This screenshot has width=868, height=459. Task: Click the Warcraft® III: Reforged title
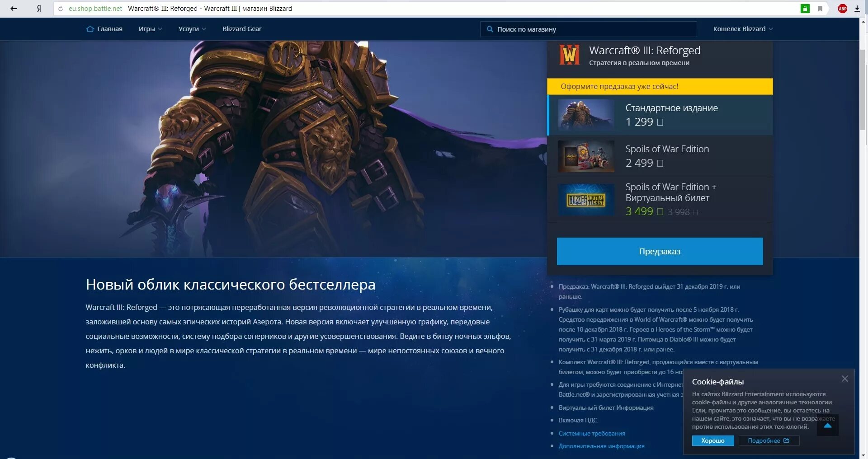[x=645, y=50]
